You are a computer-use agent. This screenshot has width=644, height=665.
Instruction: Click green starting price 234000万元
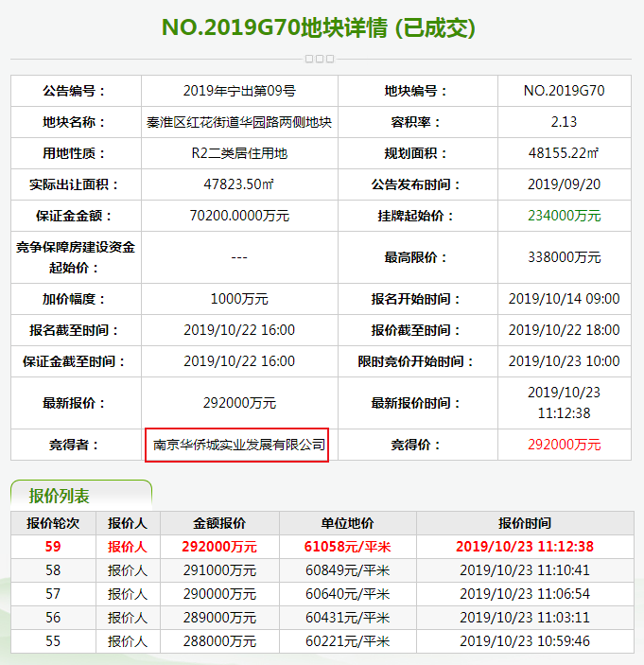pyautogui.click(x=565, y=216)
